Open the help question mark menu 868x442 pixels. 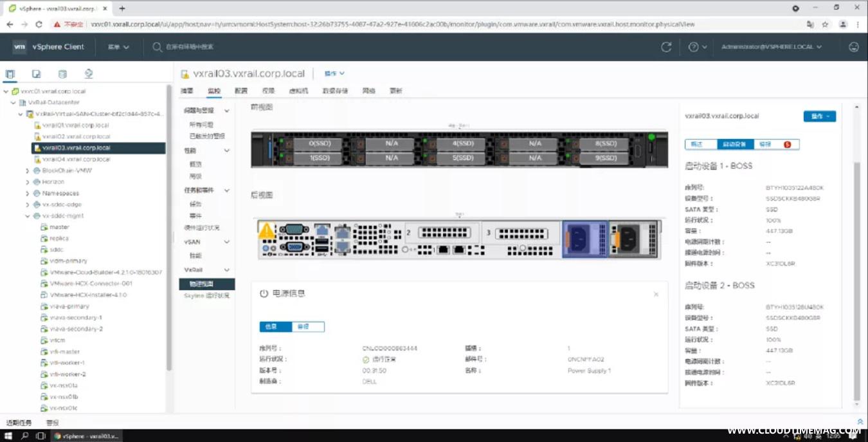coord(698,47)
